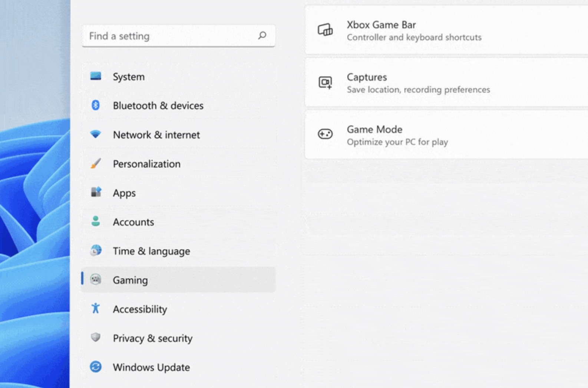Screen dimensions: 588x388
Task: Open Captures settings card
Action: point(446,82)
